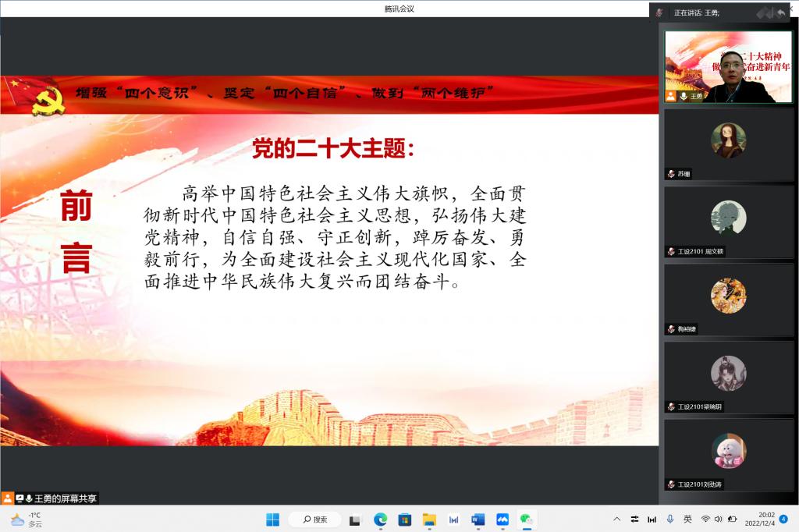Open Task View on the taskbar
Viewport: 799px width, 532px height.
[x=355, y=520]
